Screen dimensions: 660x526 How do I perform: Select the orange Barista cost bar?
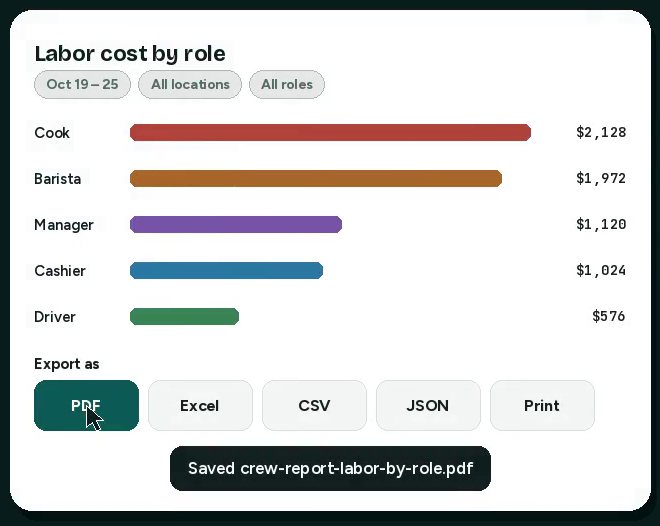pos(316,178)
